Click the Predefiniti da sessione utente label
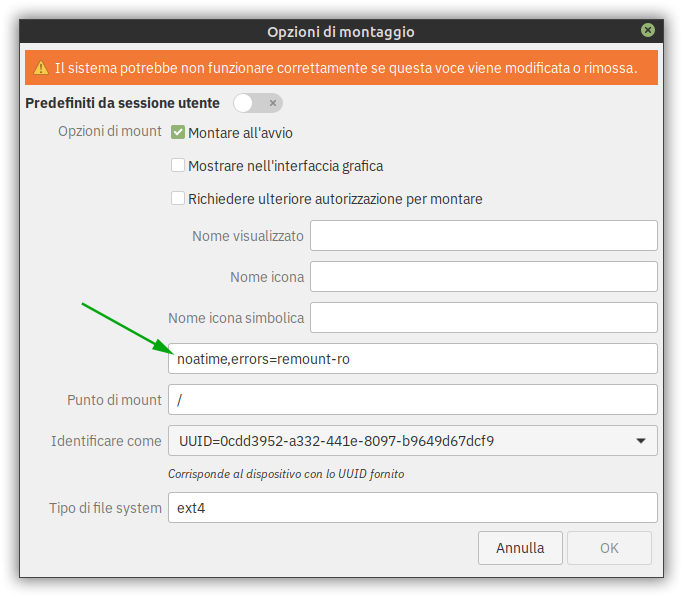The image size is (683, 597). [122, 103]
